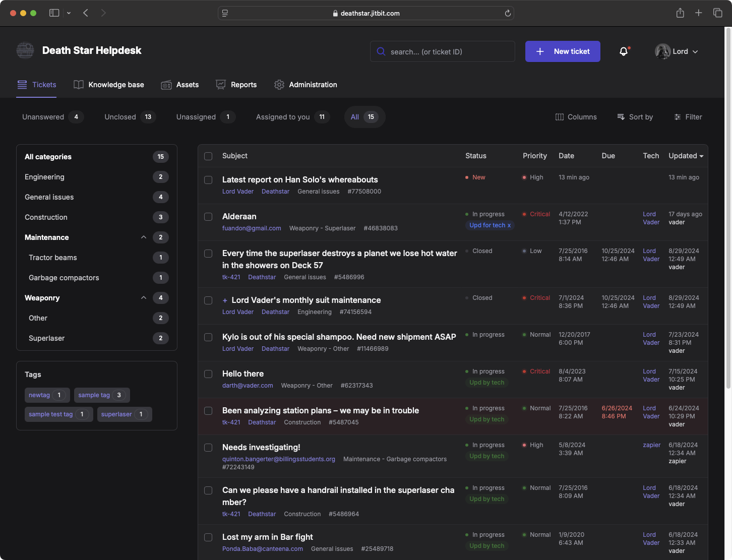
Task: Check the Alderaan ticket checkbox
Action: coord(208,217)
